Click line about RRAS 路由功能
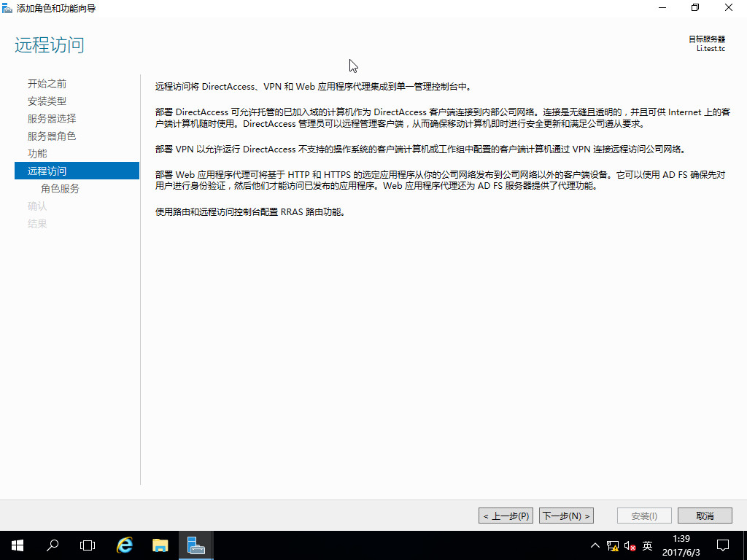747x560 pixels. (250, 212)
